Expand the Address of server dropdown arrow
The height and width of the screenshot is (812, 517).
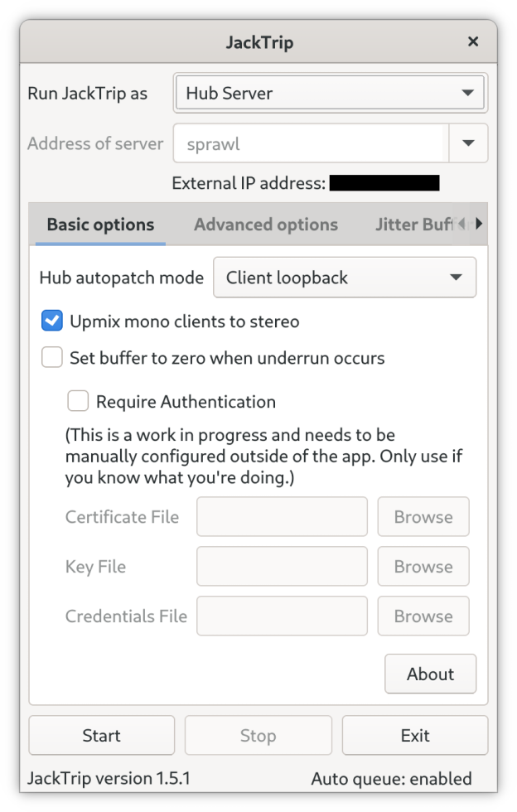pyautogui.click(x=468, y=143)
